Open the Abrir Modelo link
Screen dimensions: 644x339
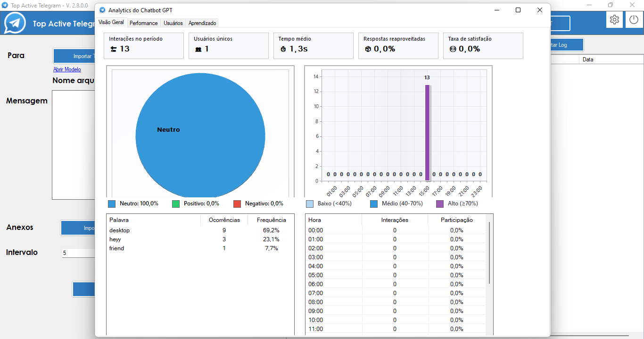tap(67, 69)
